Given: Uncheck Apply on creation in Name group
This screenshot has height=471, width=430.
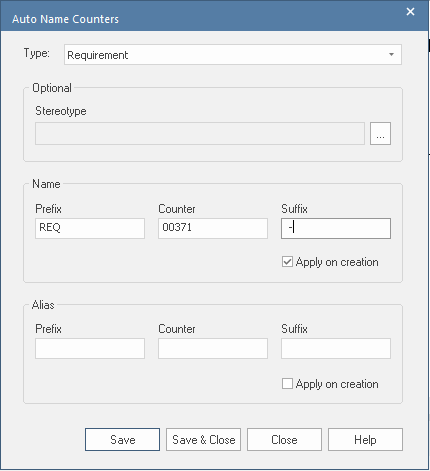Looking at the screenshot, I should coord(287,262).
